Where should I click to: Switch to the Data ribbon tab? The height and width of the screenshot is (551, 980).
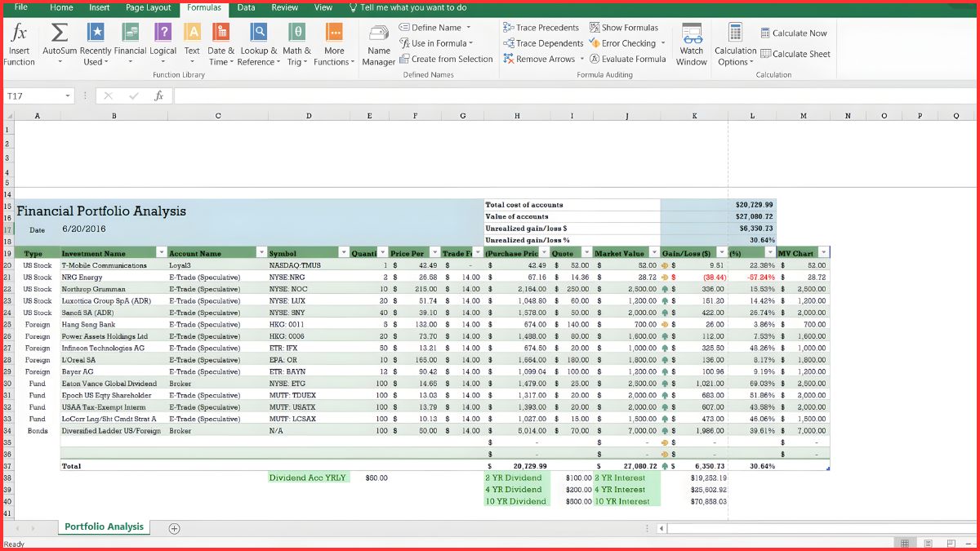(x=246, y=7)
